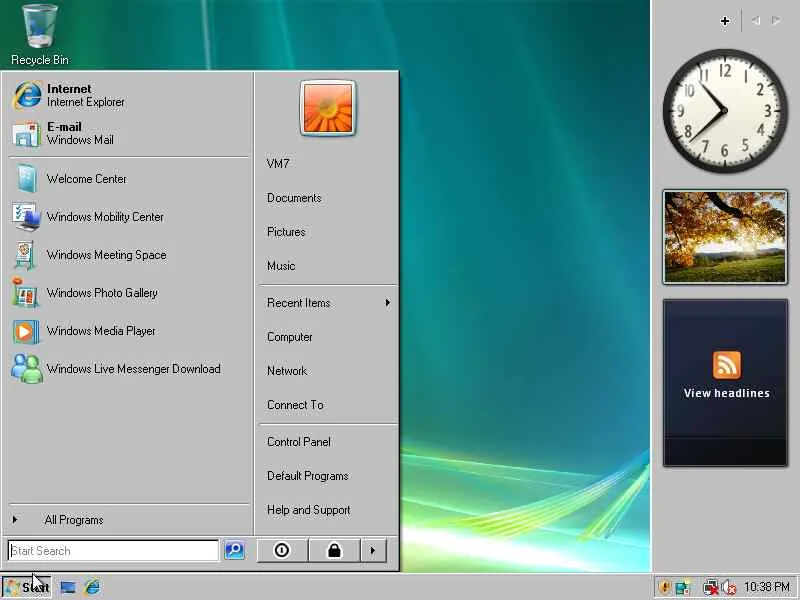Start Windows Photo Gallery
Viewport: 800px width, 600px height.
pos(129,293)
